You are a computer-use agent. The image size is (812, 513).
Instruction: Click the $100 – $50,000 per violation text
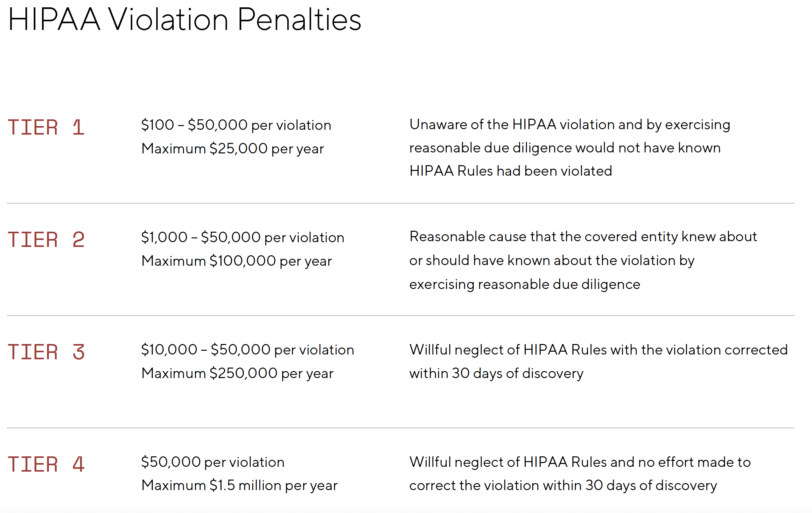(x=236, y=125)
